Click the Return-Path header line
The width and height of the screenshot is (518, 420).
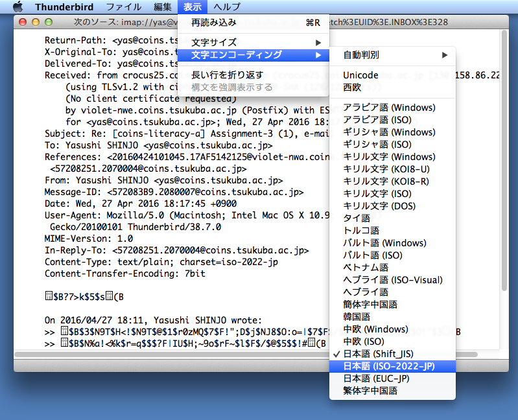[x=112, y=40]
